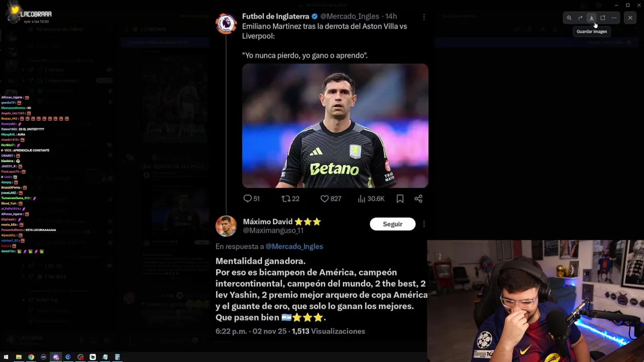View the 30.6K analytics icon
The height and width of the screenshot is (362, 644).
click(361, 199)
